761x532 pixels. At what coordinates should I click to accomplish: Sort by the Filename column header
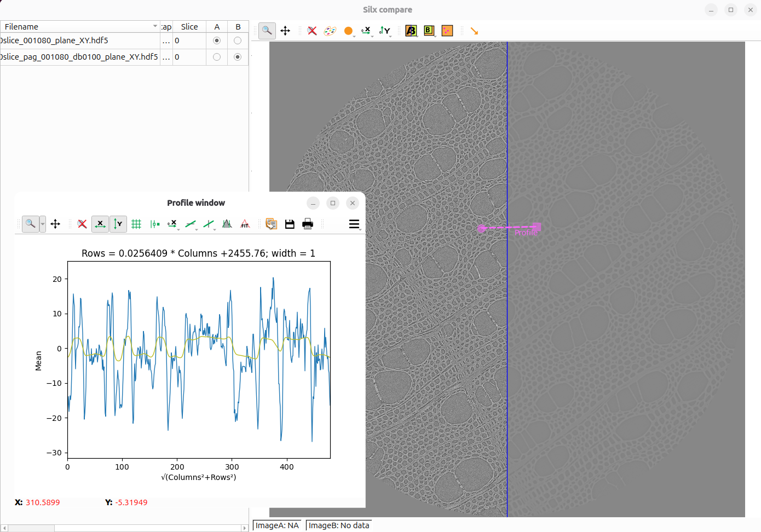(80, 26)
